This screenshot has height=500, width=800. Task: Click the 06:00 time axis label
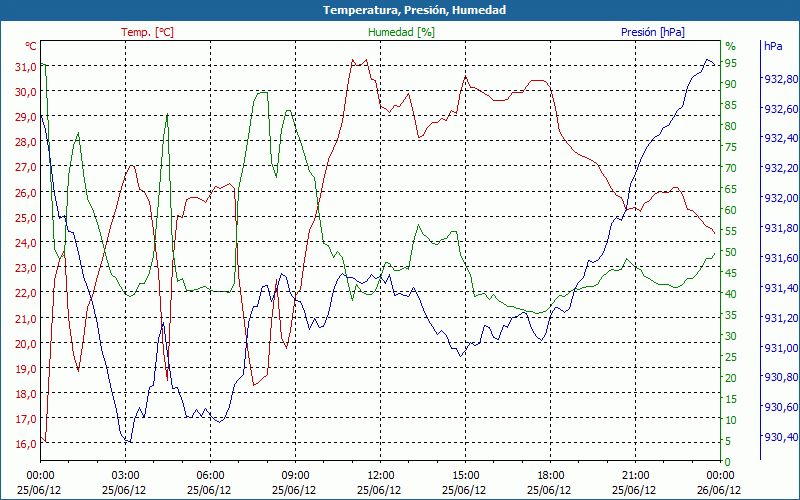point(210,476)
